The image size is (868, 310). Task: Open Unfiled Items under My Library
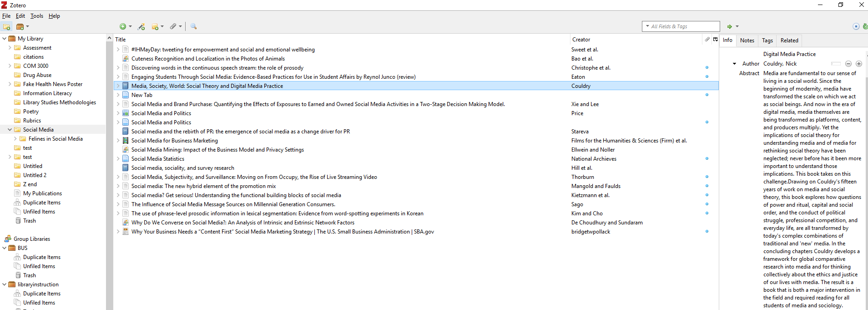tap(39, 212)
